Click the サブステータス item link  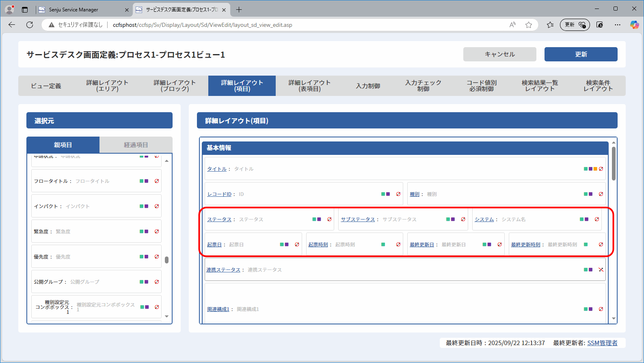358,219
